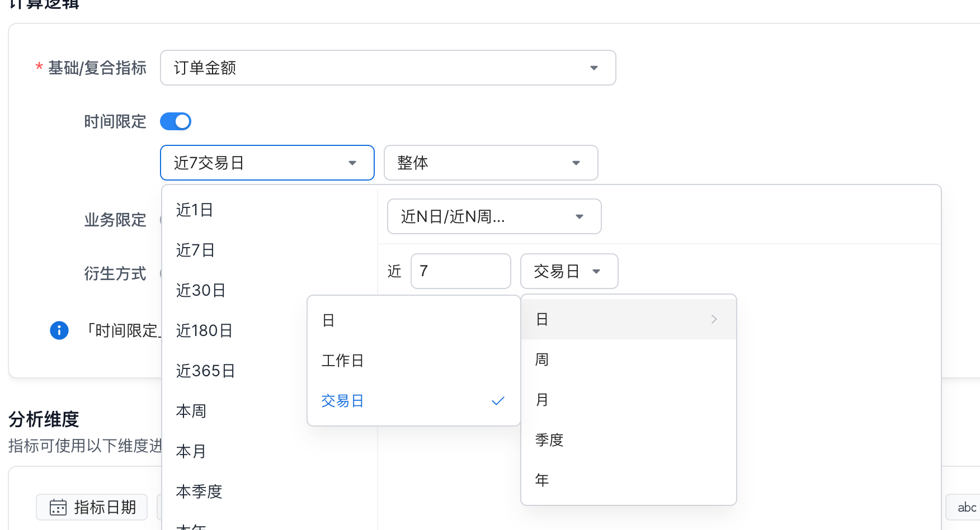Expand the 交易日 unit dropdown
This screenshot has height=530, width=980.
coord(569,271)
